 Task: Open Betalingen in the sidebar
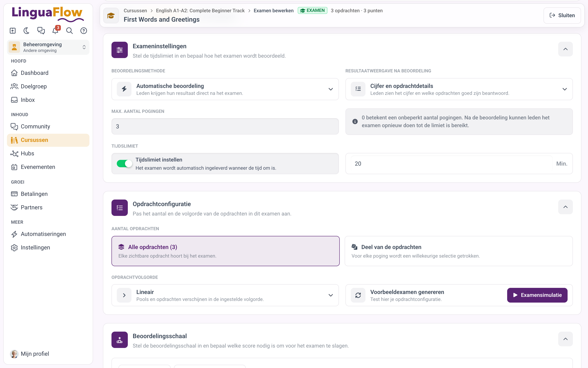point(48,194)
